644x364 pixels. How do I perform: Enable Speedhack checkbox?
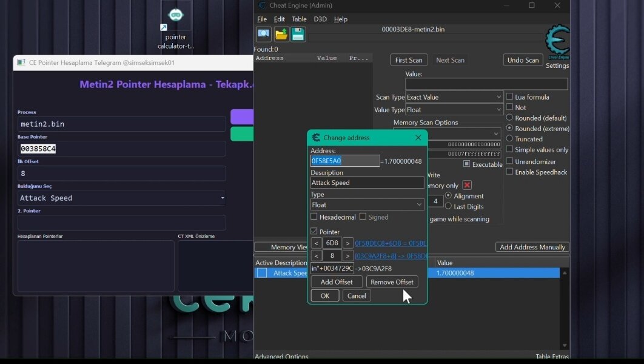coord(509,172)
